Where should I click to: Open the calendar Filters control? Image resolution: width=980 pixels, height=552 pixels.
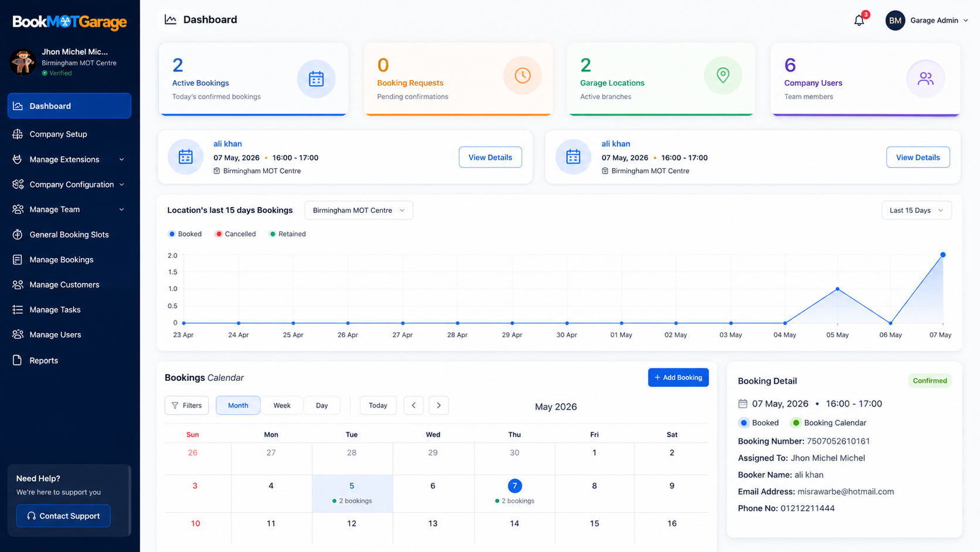coord(187,405)
